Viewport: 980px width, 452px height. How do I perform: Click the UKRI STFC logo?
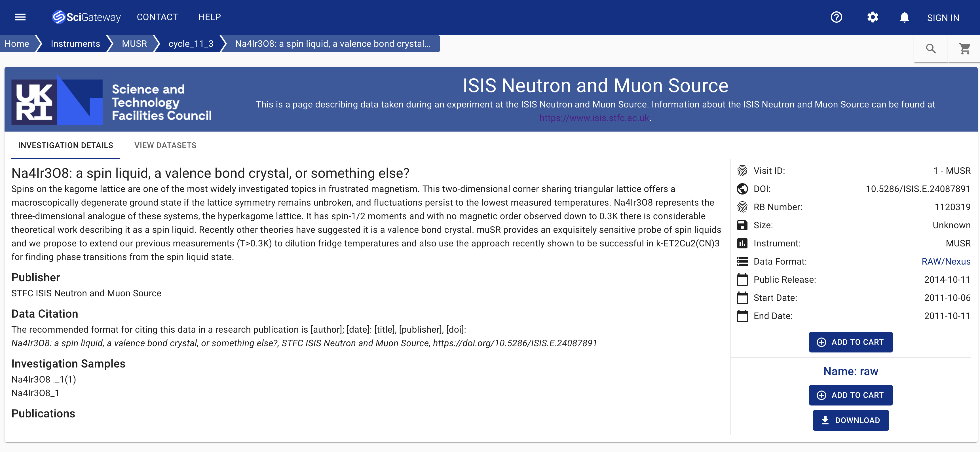tap(111, 101)
